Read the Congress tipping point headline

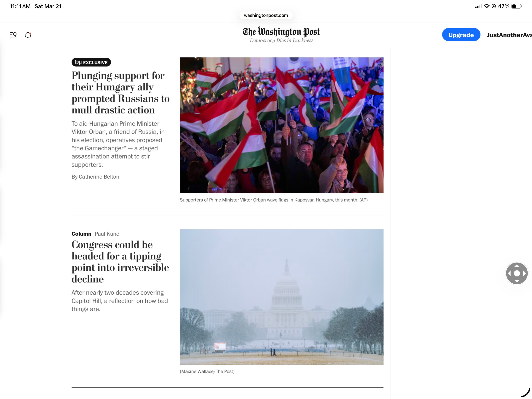pos(120,262)
